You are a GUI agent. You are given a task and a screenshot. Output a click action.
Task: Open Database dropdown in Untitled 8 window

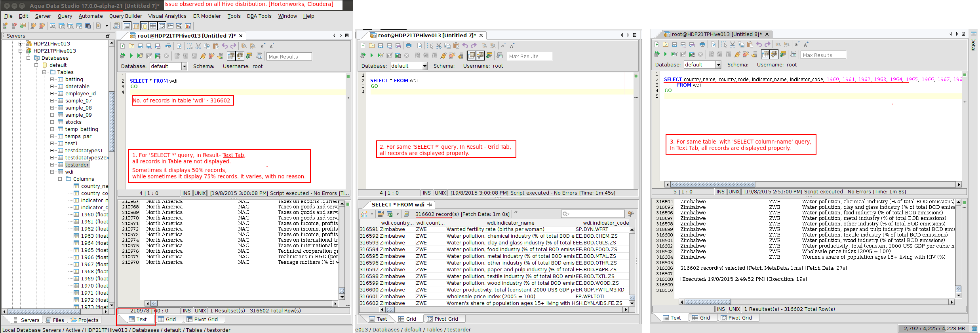(x=718, y=65)
